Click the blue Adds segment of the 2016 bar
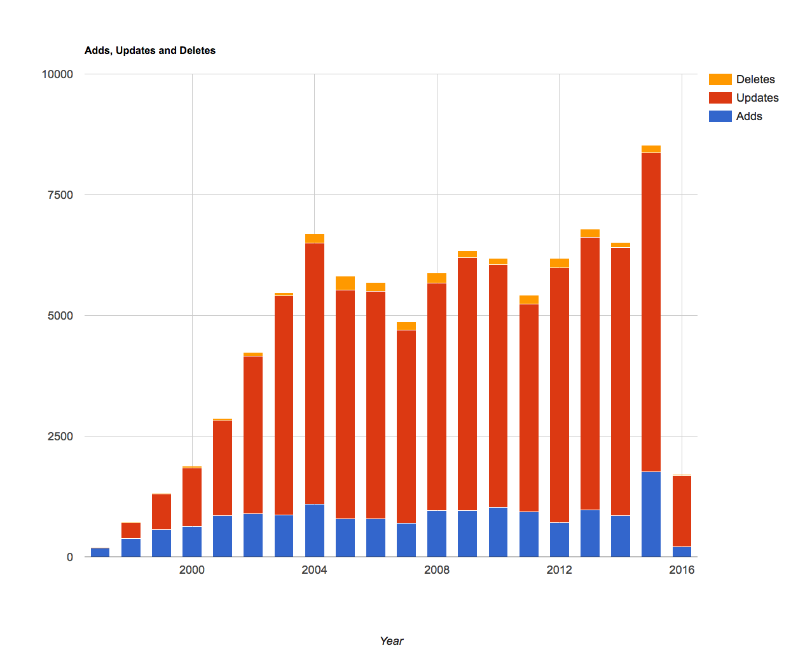 point(682,552)
